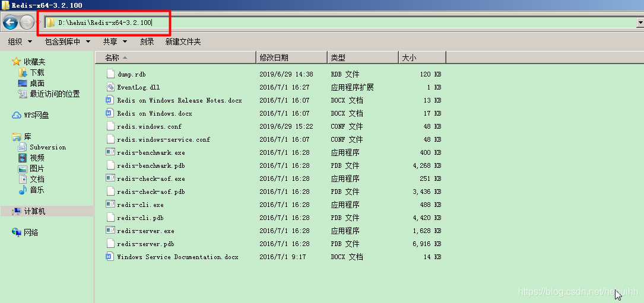The height and width of the screenshot is (303, 644).
Task: Click the file name redis-cli.exe
Action: pyautogui.click(x=140, y=205)
